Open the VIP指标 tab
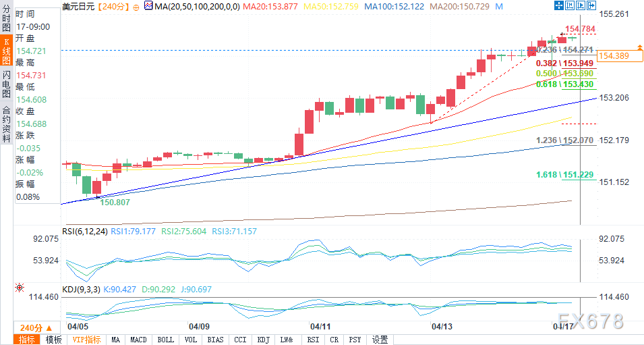The image size is (644, 345). (86, 340)
